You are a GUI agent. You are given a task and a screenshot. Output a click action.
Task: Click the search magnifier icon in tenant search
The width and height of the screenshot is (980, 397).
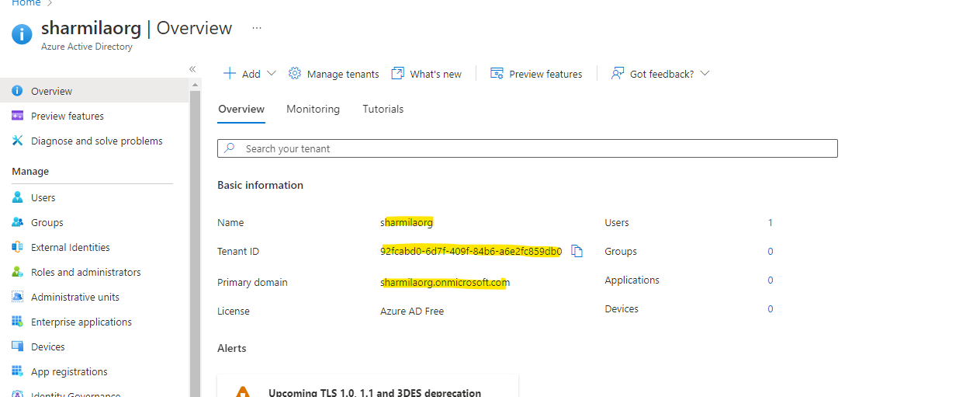point(229,148)
